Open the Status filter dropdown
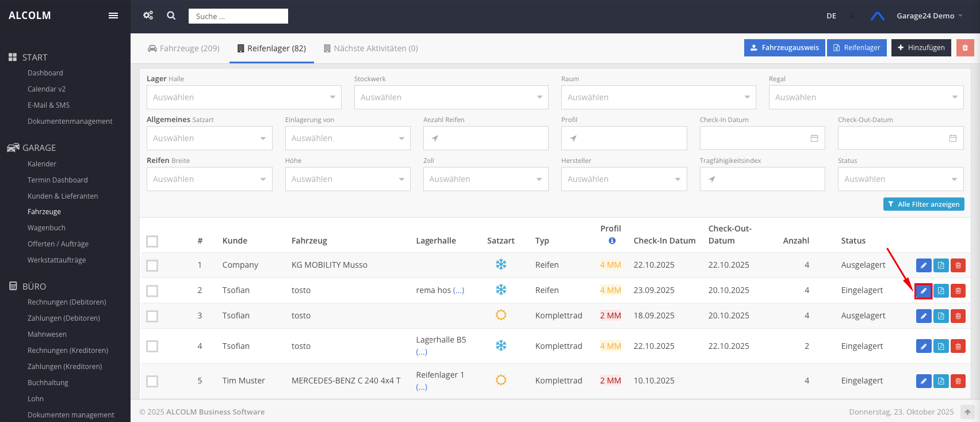This screenshot has width=980, height=422. pyautogui.click(x=900, y=179)
